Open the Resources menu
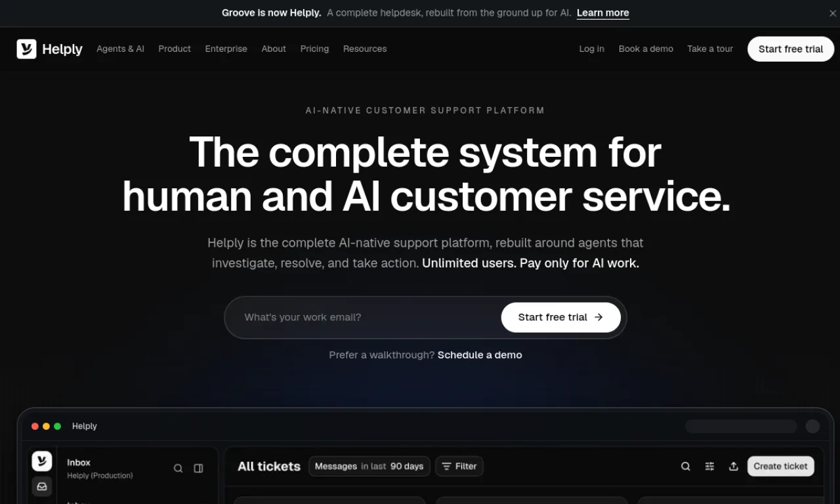This screenshot has width=840, height=504. pyautogui.click(x=365, y=49)
